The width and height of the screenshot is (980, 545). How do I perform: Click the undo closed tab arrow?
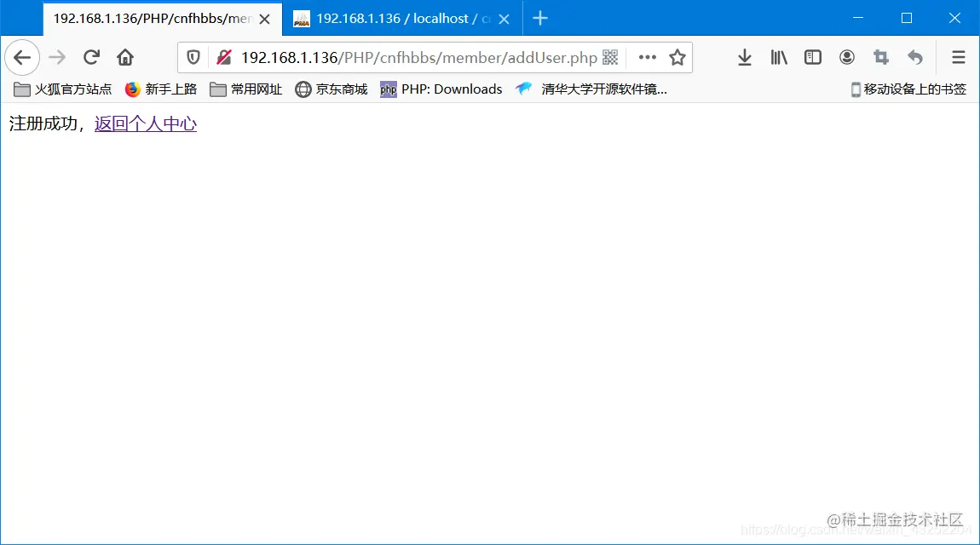915,57
